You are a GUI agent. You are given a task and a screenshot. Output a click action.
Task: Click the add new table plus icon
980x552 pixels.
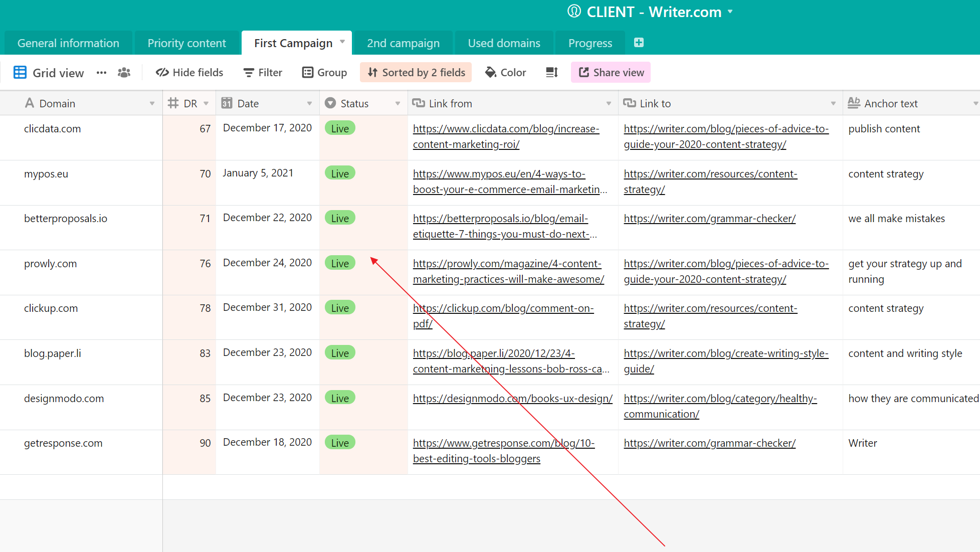pyautogui.click(x=639, y=43)
